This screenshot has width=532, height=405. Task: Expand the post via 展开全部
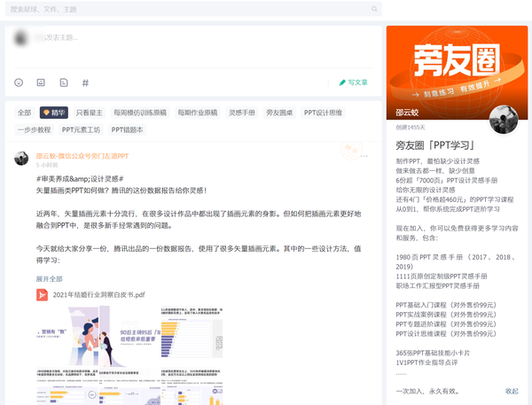(50, 279)
